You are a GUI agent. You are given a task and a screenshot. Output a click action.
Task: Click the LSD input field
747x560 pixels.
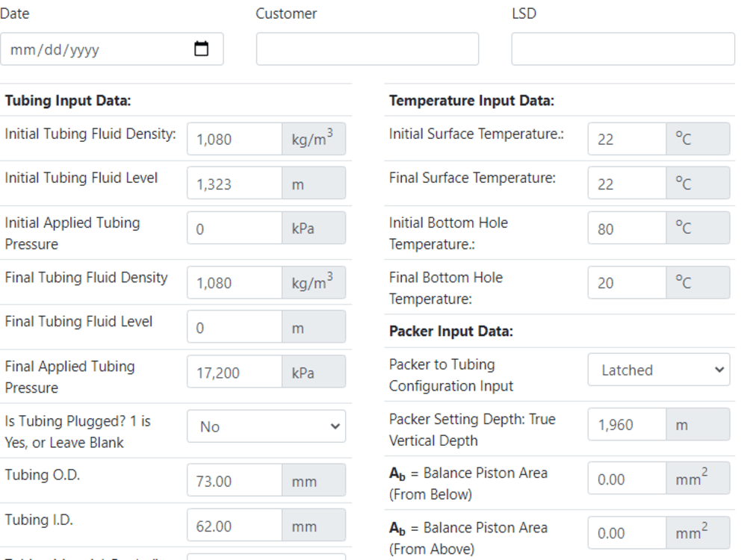click(622, 49)
